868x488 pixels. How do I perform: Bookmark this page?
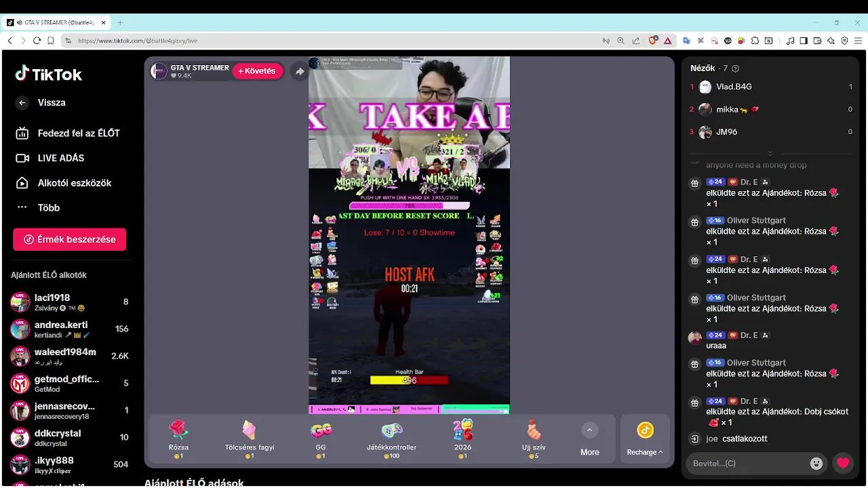coord(51,41)
